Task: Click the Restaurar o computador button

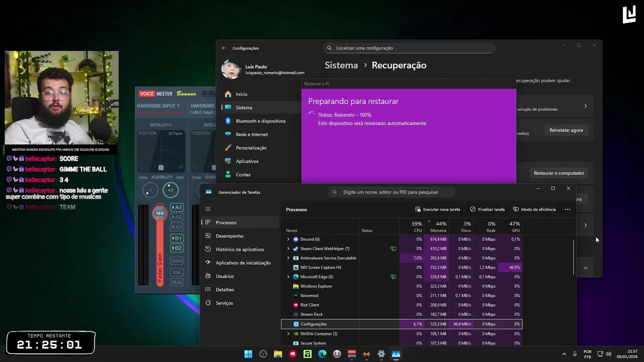Action: tap(558, 173)
